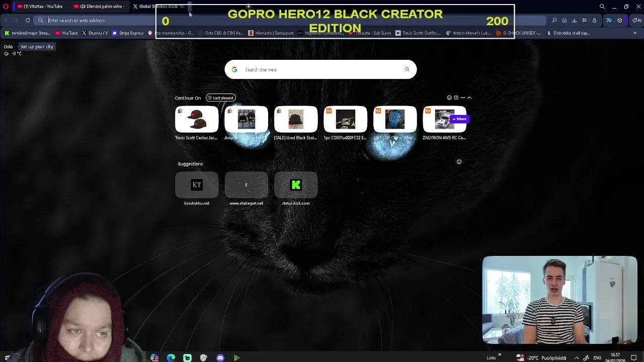Open the notification center icon
Screen dimensions: 644x362
pyautogui.click(x=634, y=358)
